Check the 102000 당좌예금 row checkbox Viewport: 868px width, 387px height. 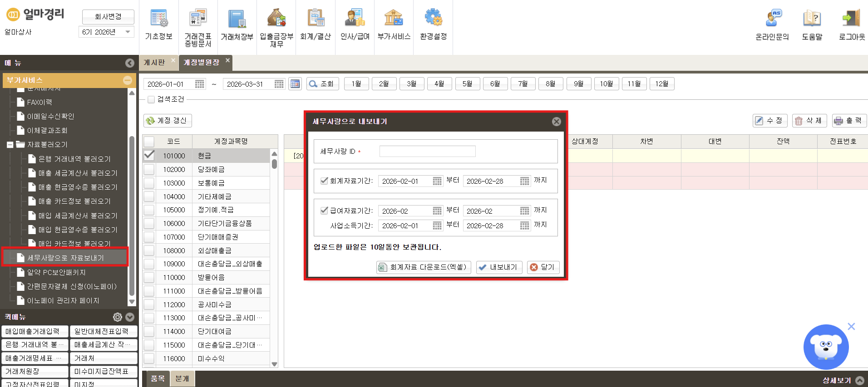pyautogui.click(x=149, y=169)
